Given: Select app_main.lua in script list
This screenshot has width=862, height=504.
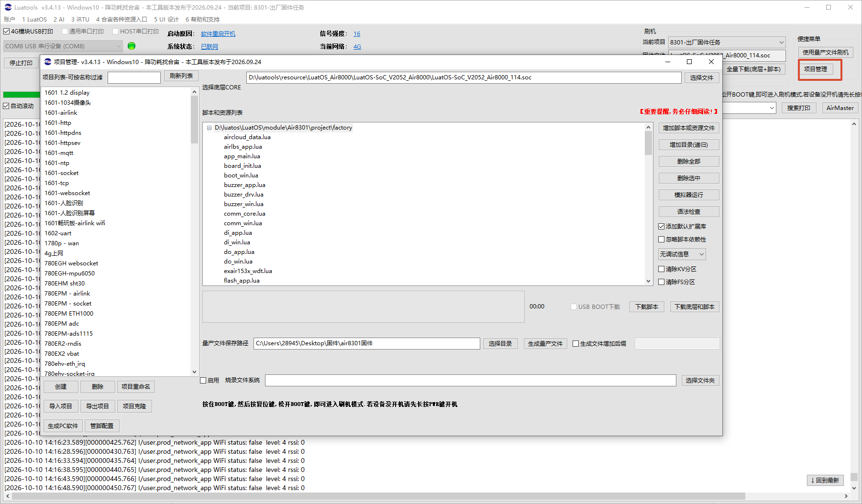Looking at the screenshot, I should coord(242,156).
